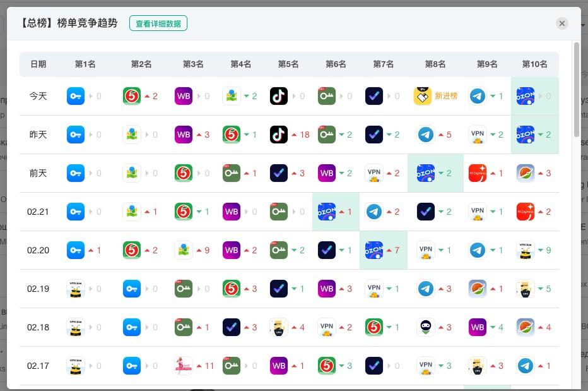The width and height of the screenshot is (588, 391).
Task: Click the 02.17 date label
Action: 38,366
